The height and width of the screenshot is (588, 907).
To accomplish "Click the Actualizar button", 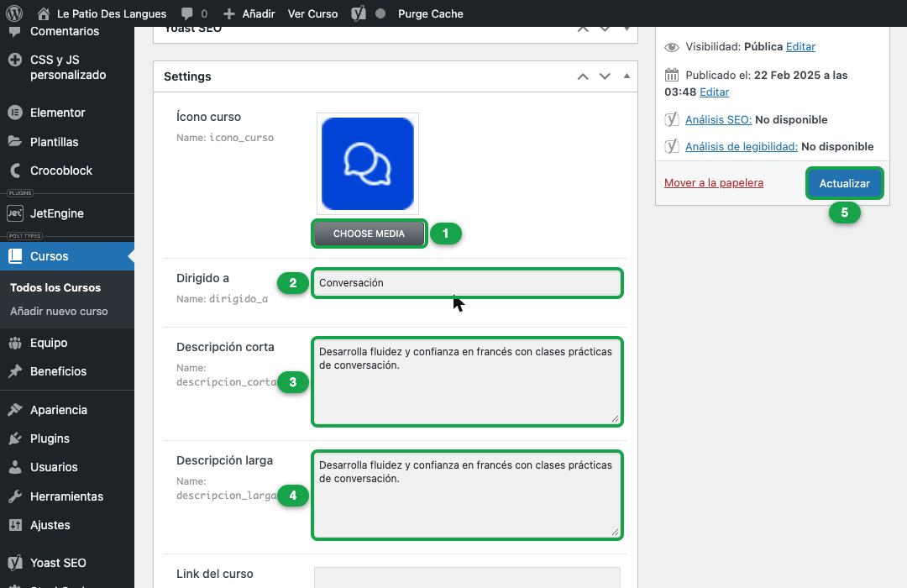I will click(845, 183).
